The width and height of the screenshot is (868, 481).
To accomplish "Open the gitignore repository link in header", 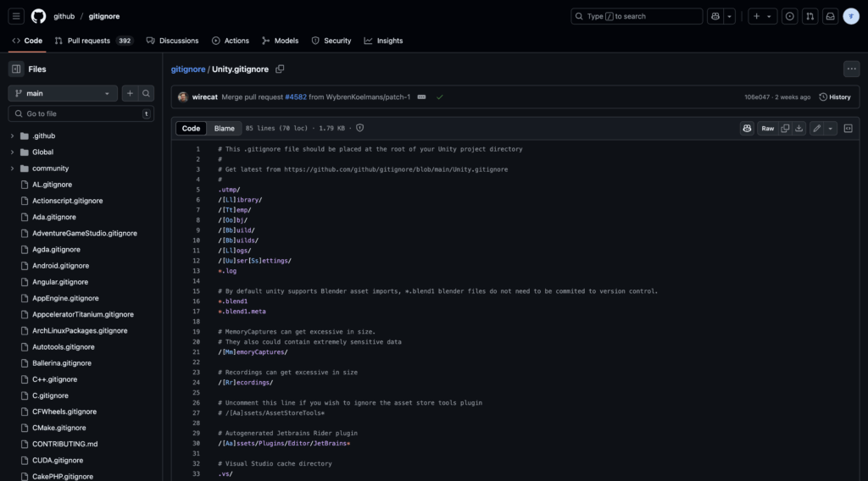I will (x=104, y=16).
